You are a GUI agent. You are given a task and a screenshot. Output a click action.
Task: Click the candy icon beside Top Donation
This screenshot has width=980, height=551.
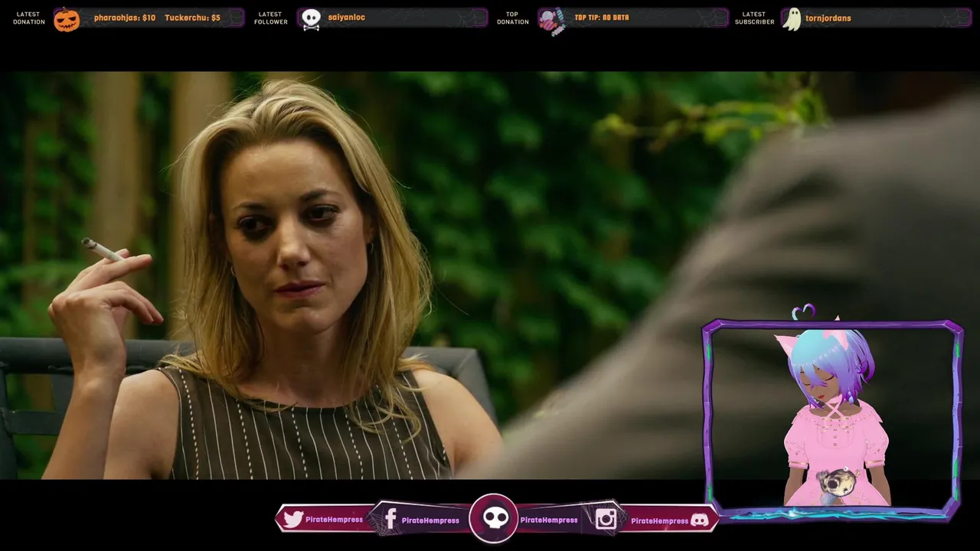click(553, 21)
